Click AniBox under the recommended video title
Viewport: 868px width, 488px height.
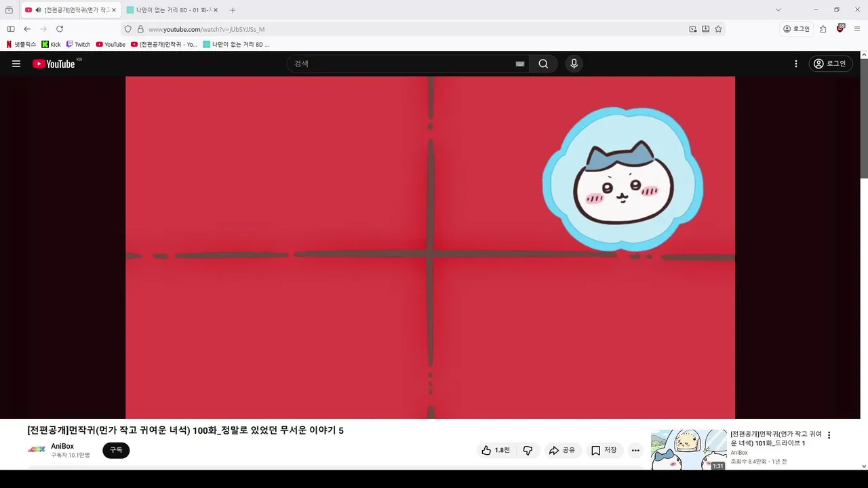[x=739, y=453]
